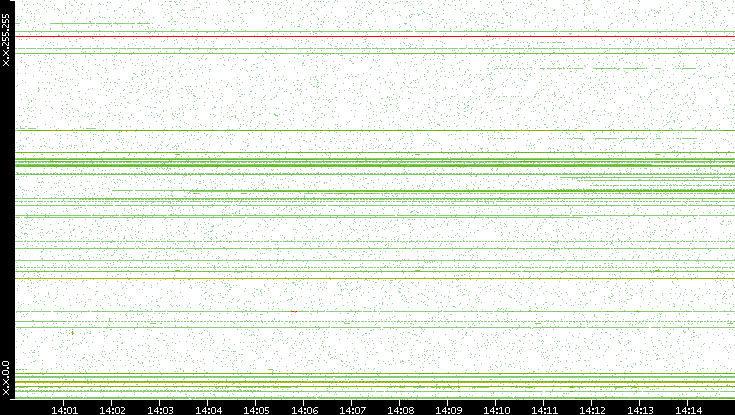Click the x.x.255.255 address axis label
This screenshot has height=415, width=735.
[x=6, y=40]
